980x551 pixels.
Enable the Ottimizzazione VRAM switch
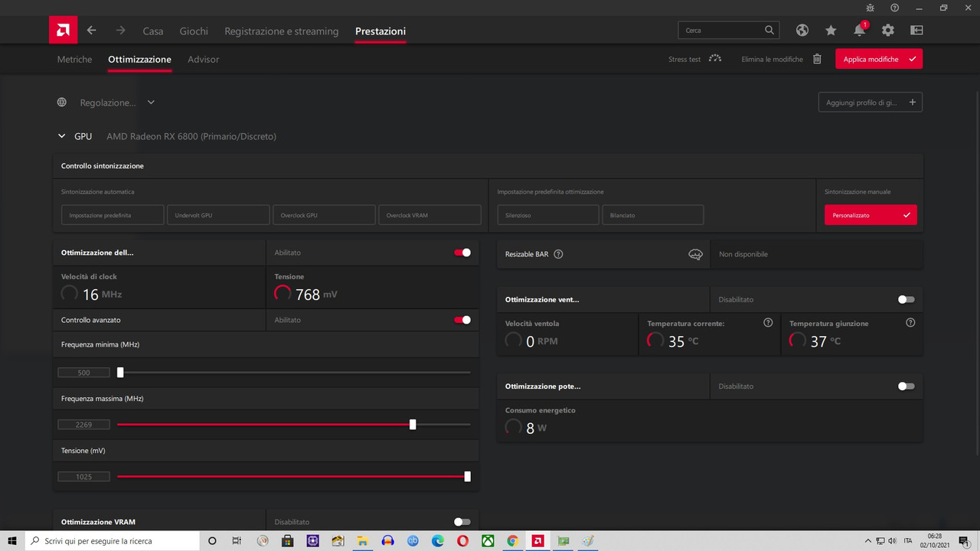(462, 522)
